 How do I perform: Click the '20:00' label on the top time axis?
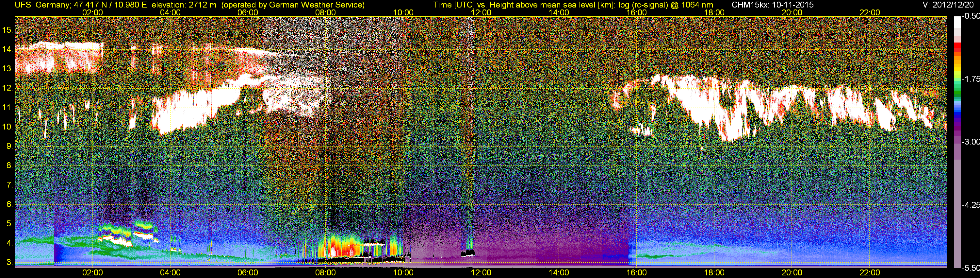(x=792, y=12)
